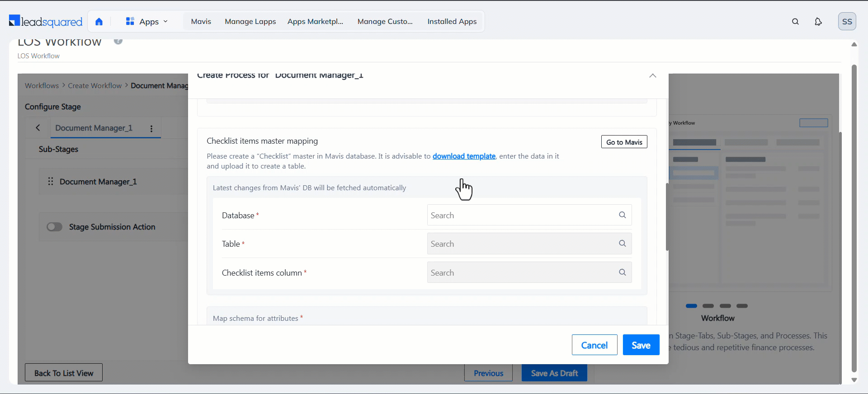
Task: Open Installed Apps menu item
Action: [452, 21]
